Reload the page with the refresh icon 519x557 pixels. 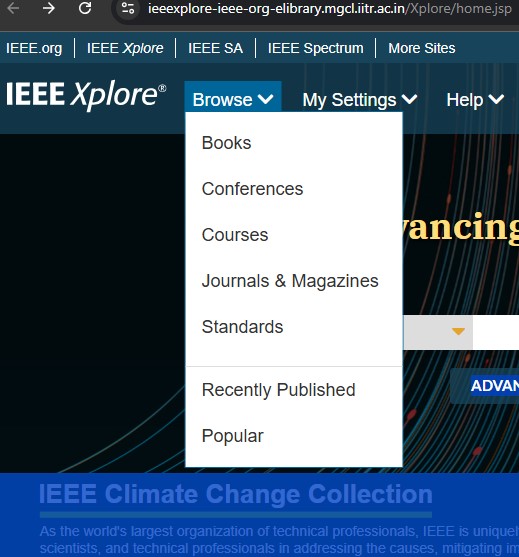point(85,8)
